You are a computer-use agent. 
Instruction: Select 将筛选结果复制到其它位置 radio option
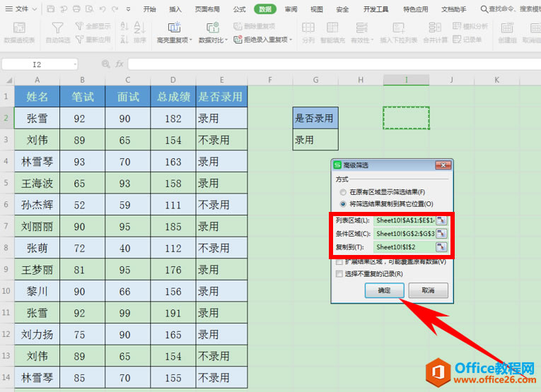343,204
